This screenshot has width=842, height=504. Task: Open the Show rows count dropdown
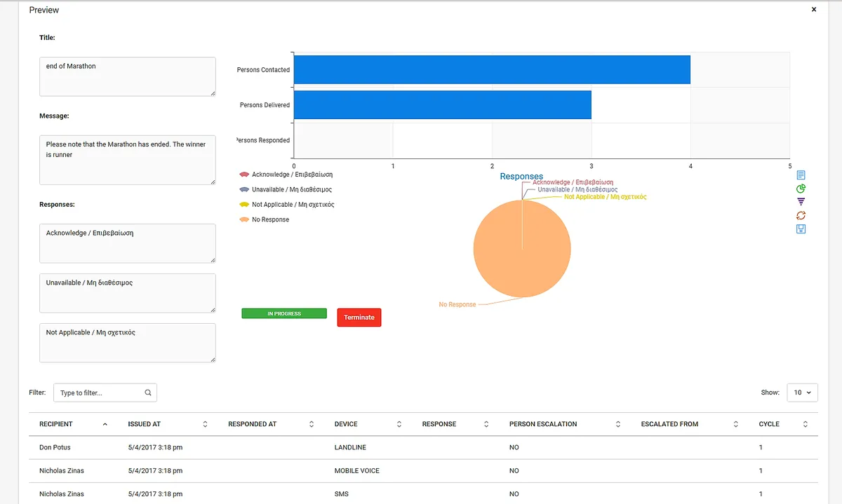[802, 393]
